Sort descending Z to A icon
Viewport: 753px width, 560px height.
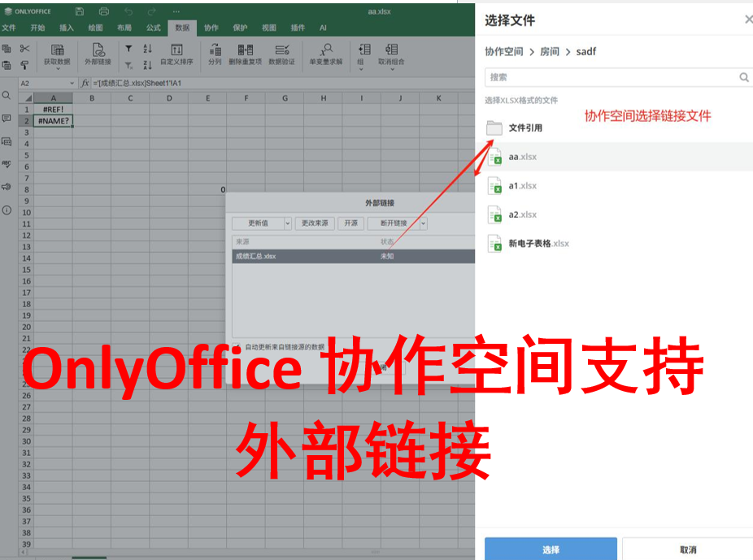click(x=147, y=65)
